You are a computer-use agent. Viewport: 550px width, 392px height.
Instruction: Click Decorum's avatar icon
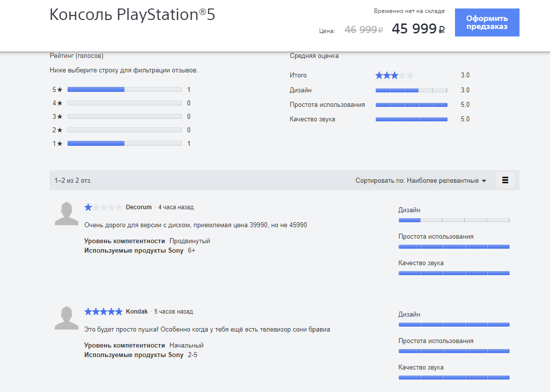pos(66,215)
